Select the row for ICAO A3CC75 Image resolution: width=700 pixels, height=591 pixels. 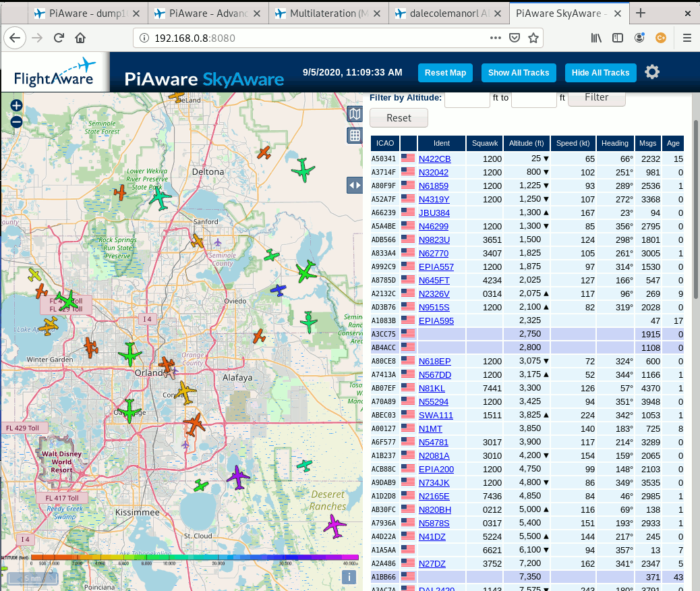pyautogui.click(x=527, y=334)
